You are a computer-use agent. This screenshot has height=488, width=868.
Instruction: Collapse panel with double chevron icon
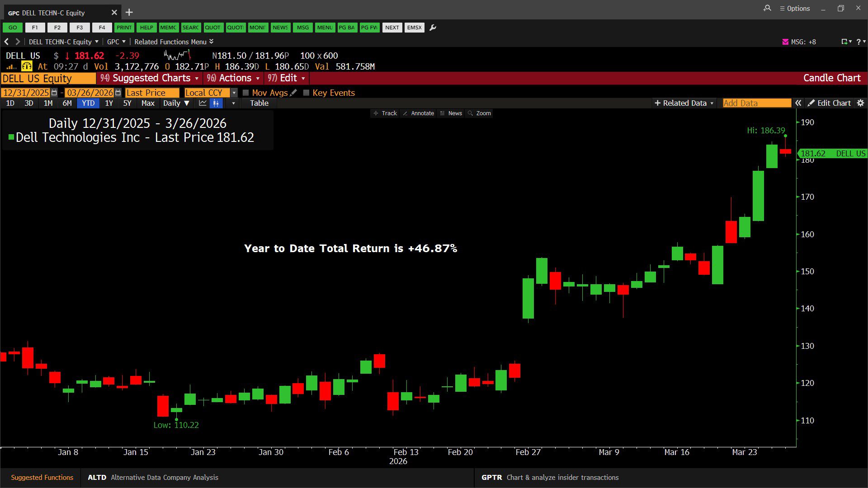(798, 103)
